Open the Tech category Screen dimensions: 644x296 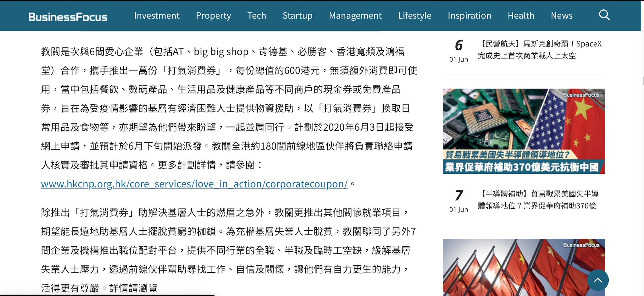pyautogui.click(x=257, y=15)
